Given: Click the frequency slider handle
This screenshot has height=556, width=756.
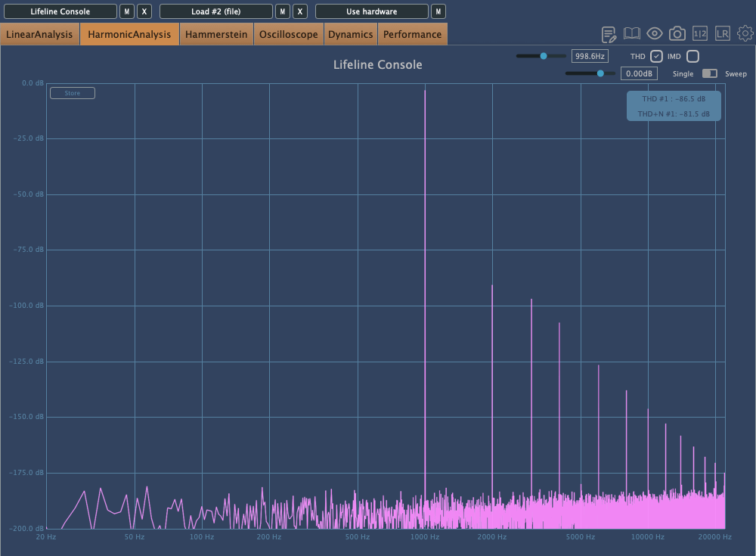Looking at the screenshot, I should (x=543, y=56).
